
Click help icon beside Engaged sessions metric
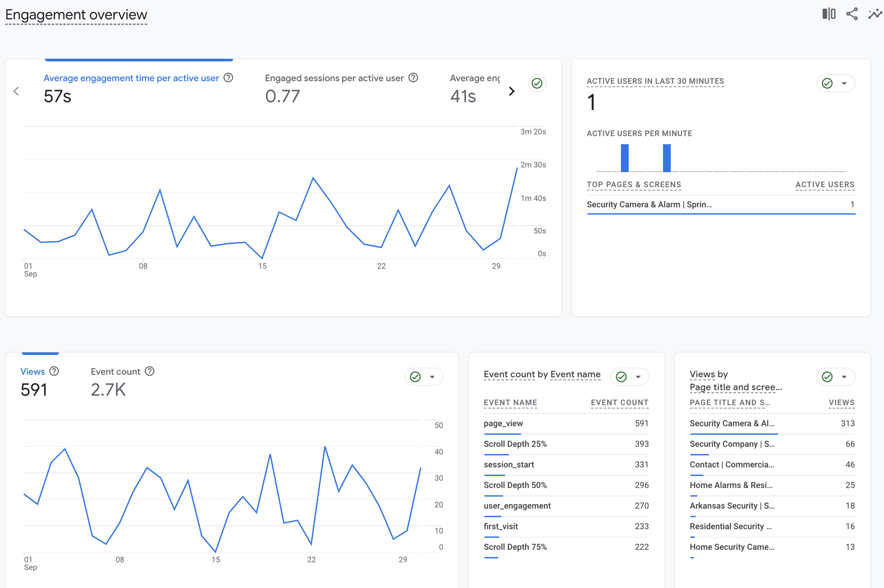click(x=413, y=78)
